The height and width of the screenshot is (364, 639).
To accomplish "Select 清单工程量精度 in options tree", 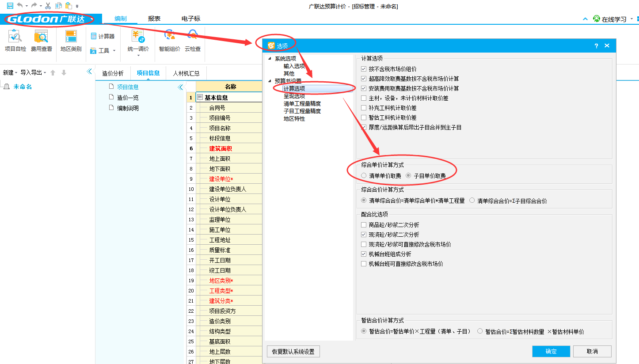I will click(302, 103).
